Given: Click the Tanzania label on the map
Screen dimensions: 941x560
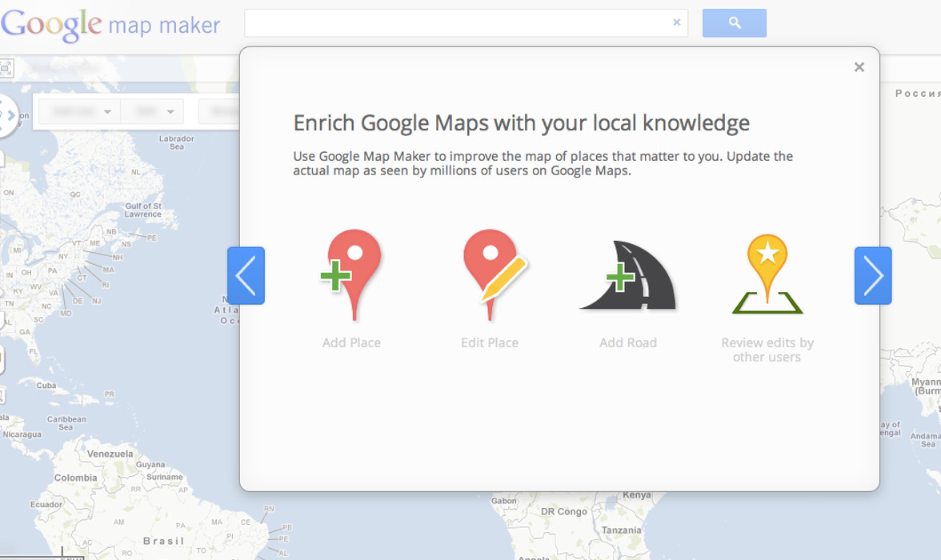Looking at the screenshot, I should point(622,530).
